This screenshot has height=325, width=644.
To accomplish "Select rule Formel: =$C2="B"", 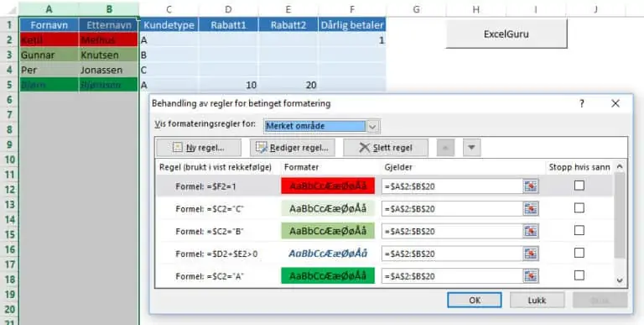I will tap(210, 232).
